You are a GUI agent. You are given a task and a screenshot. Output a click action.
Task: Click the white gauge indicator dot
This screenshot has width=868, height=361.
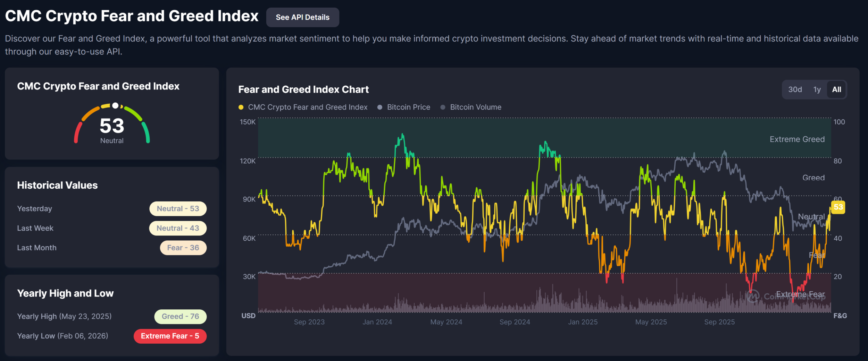click(115, 105)
